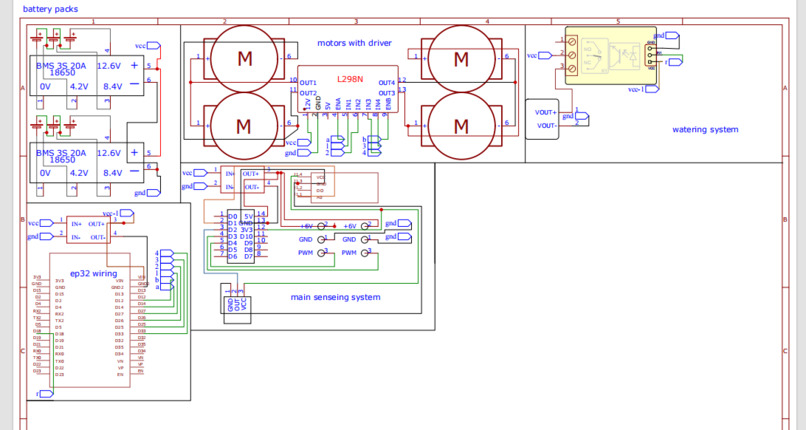Click the 'a' net flag under the L298N
The height and width of the screenshot is (430, 806).
click(335, 139)
